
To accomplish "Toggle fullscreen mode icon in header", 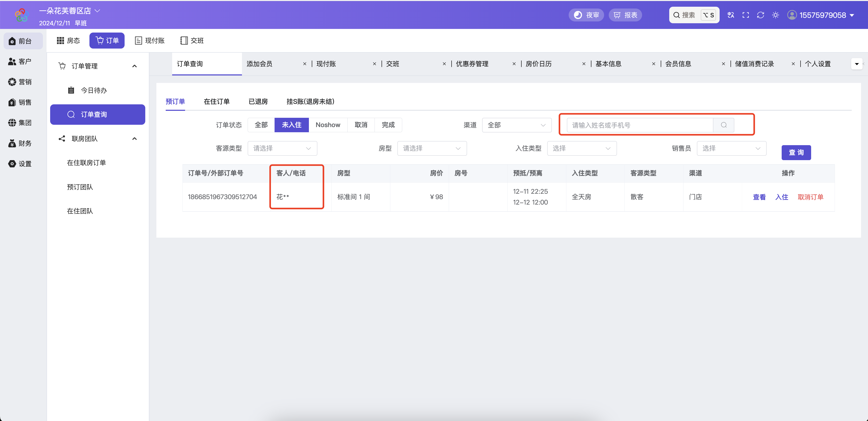I will 746,15.
